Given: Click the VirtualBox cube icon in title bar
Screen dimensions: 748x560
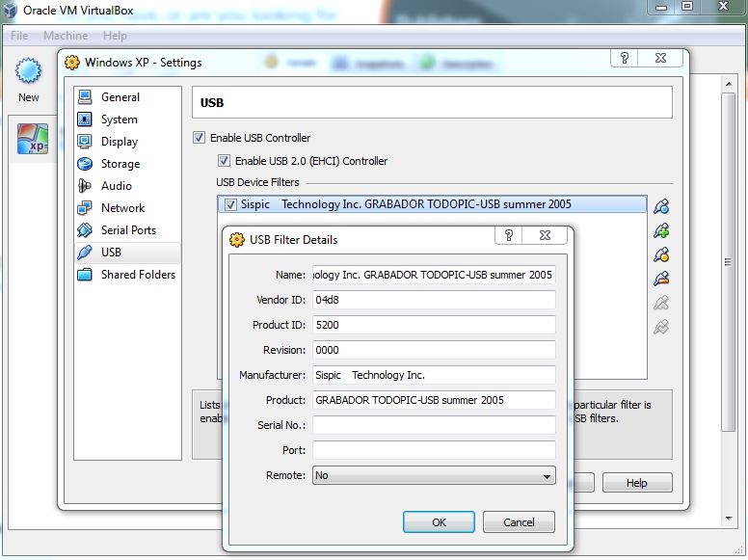Looking at the screenshot, I should click(10, 10).
